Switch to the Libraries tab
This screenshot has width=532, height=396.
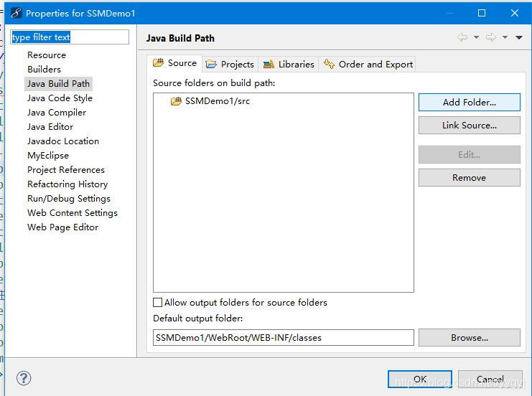click(x=289, y=64)
